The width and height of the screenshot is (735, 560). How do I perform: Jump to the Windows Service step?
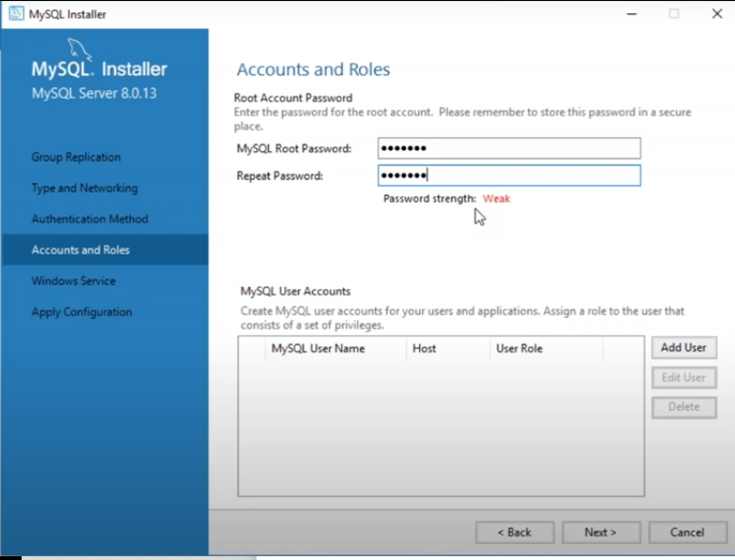(x=73, y=281)
